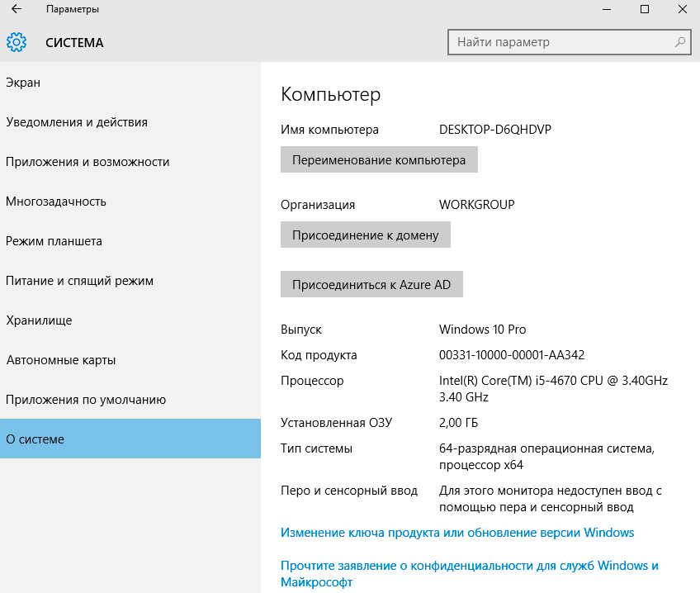
Task: Open the product key change link
Action: pos(457,533)
